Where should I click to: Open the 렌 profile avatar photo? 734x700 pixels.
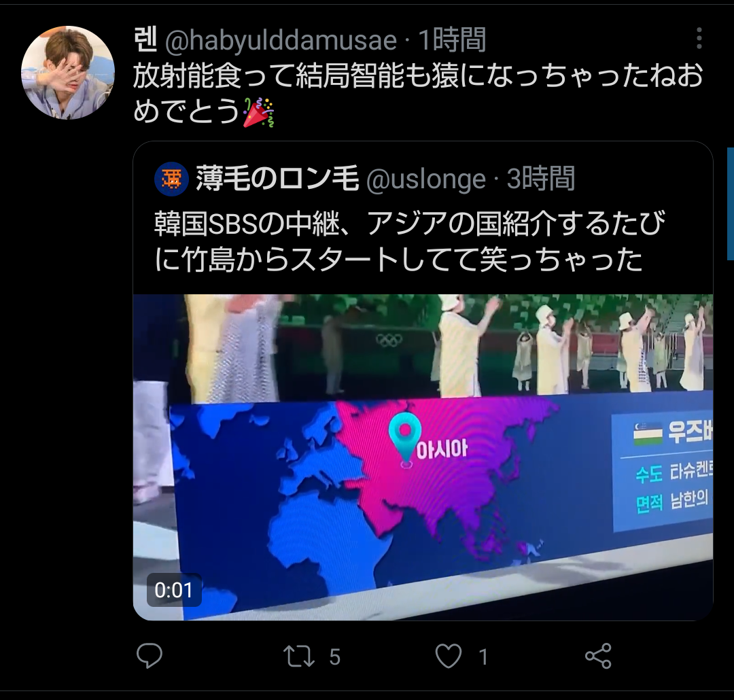coord(68,73)
